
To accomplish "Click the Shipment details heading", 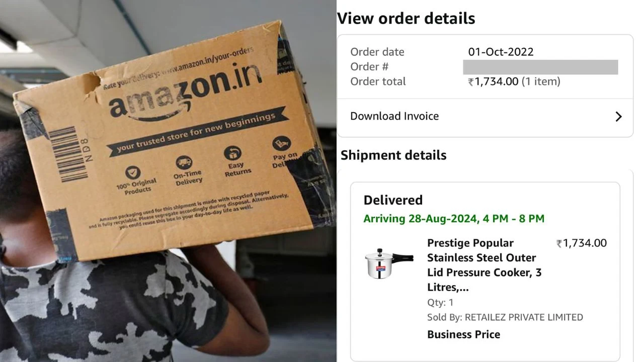I will (x=393, y=155).
